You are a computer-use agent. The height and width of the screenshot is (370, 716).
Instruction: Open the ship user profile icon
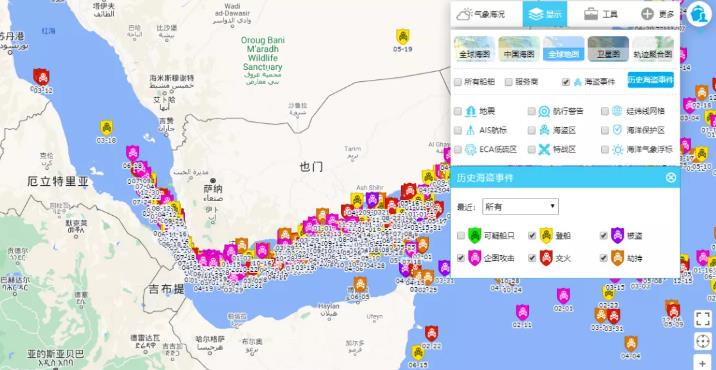pyautogui.click(x=698, y=13)
